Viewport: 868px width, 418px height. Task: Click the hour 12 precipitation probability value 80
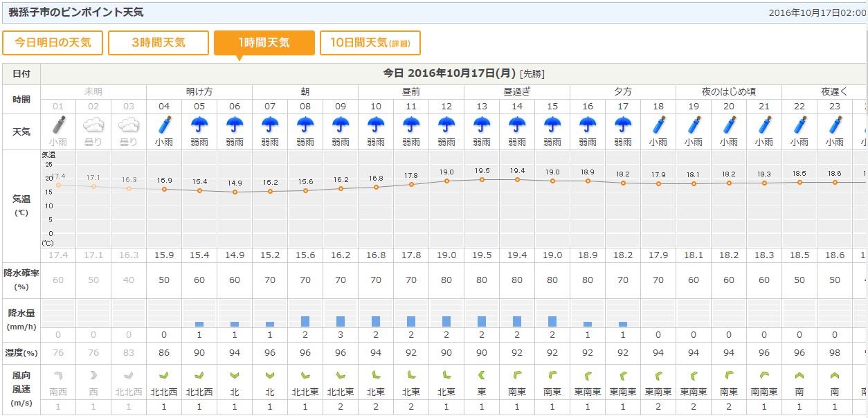point(446,280)
